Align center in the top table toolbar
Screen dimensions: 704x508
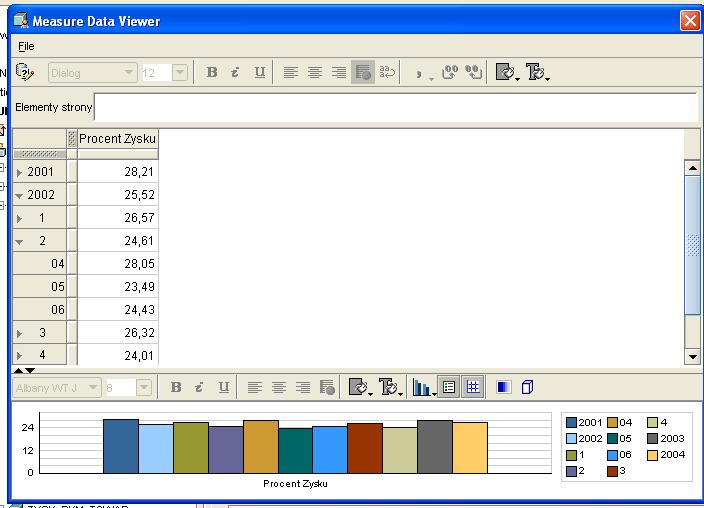(315, 72)
